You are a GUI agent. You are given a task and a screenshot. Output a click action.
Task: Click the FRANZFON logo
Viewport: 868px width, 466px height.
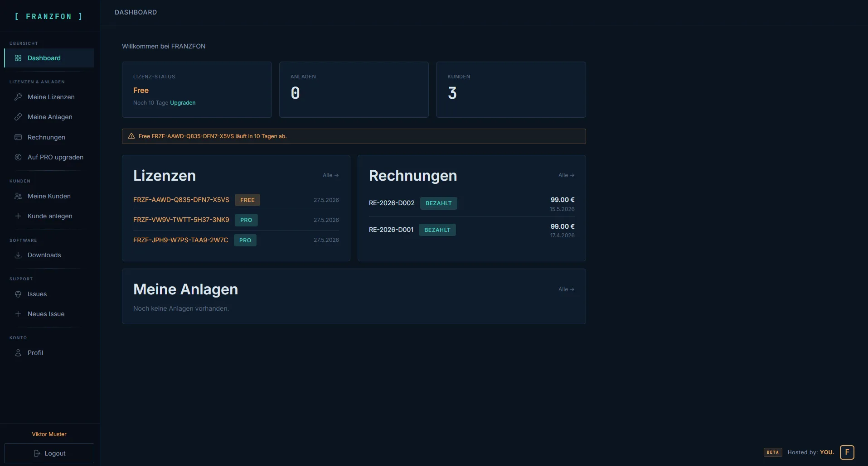[49, 16]
